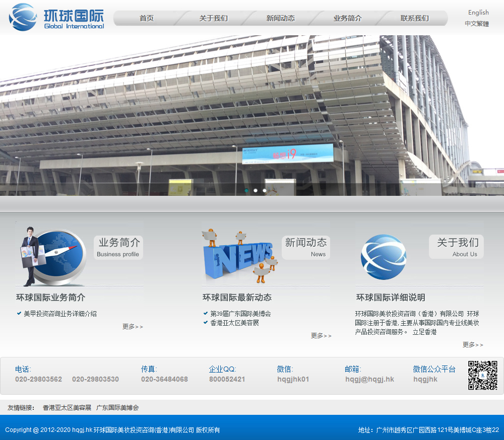Expand more under 环球国际详细说明

point(473,345)
